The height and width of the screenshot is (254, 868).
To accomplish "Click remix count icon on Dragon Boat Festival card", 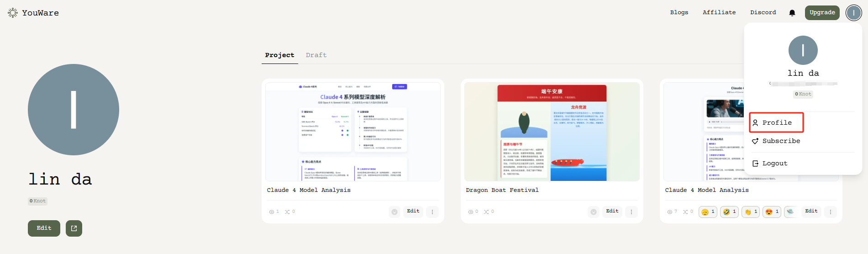I will pyautogui.click(x=486, y=212).
